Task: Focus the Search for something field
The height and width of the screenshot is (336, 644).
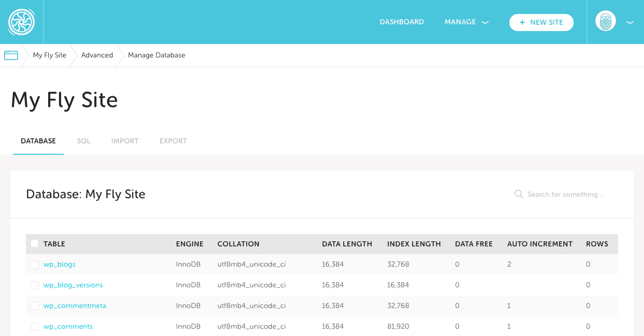Action: pos(565,195)
